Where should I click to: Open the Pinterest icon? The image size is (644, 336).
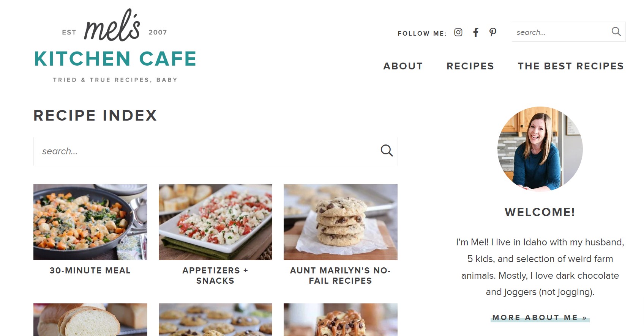click(x=492, y=32)
